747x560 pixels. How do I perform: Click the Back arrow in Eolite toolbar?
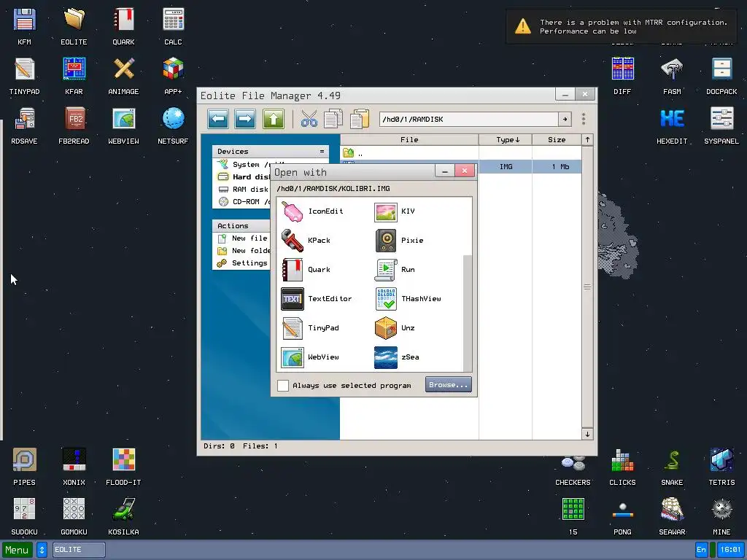click(x=218, y=119)
